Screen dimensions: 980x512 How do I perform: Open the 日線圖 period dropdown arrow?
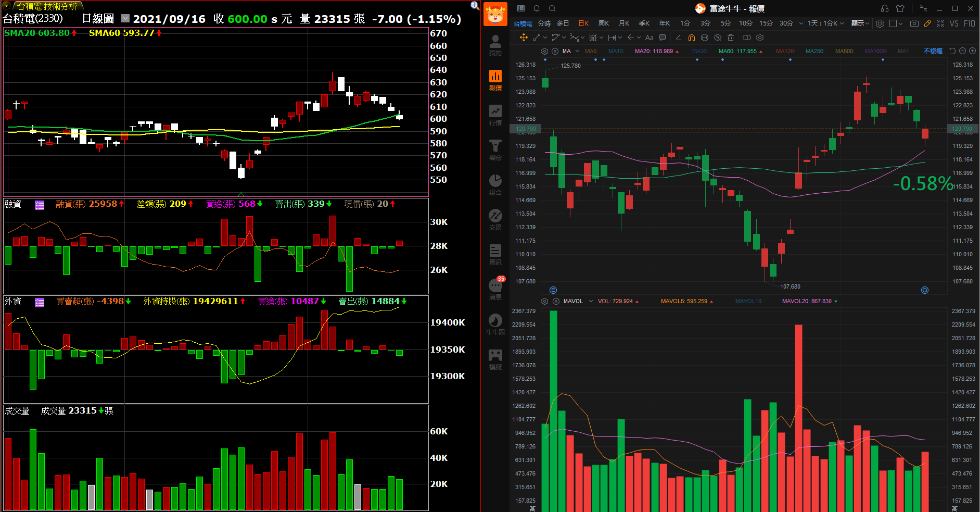point(125,18)
